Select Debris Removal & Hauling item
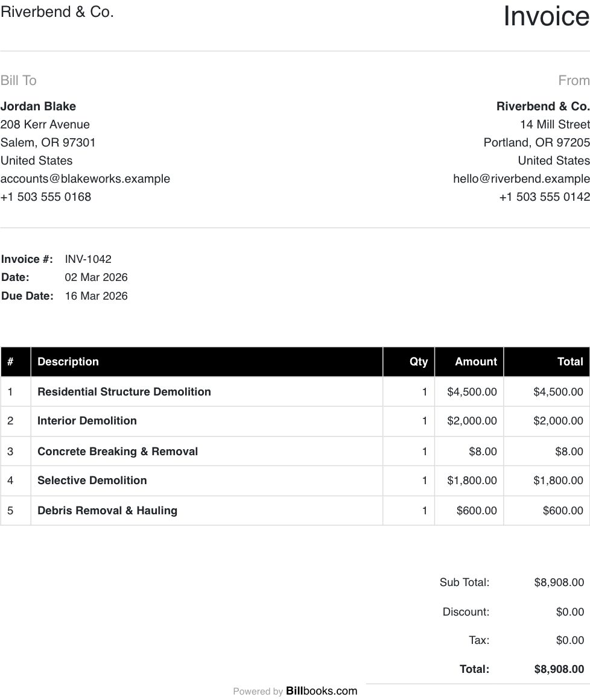 pos(107,510)
